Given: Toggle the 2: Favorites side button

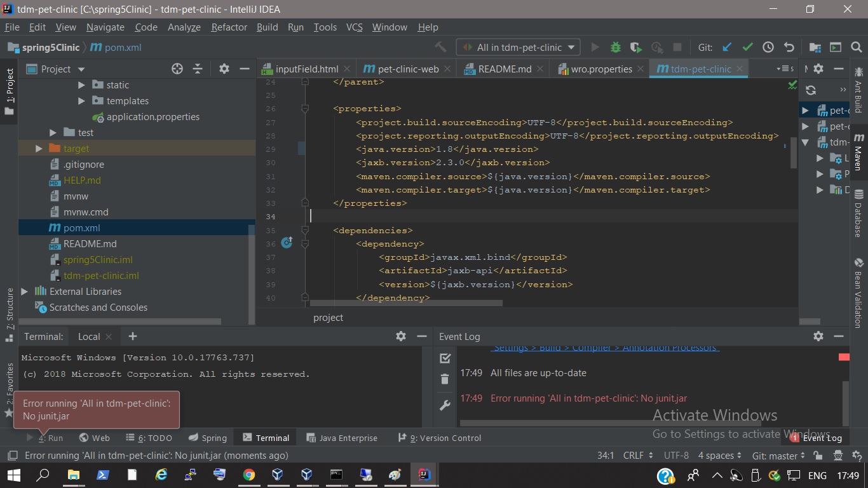Looking at the screenshot, I should point(9,390).
